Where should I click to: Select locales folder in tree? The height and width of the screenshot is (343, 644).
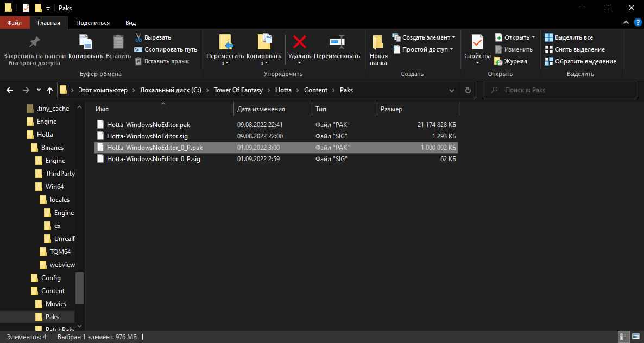(x=54, y=200)
